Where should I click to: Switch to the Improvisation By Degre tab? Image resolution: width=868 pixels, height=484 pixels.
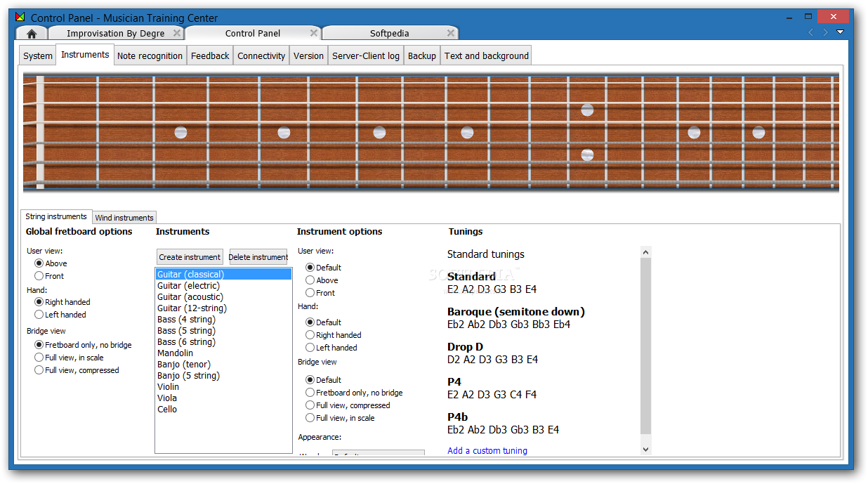[116, 33]
